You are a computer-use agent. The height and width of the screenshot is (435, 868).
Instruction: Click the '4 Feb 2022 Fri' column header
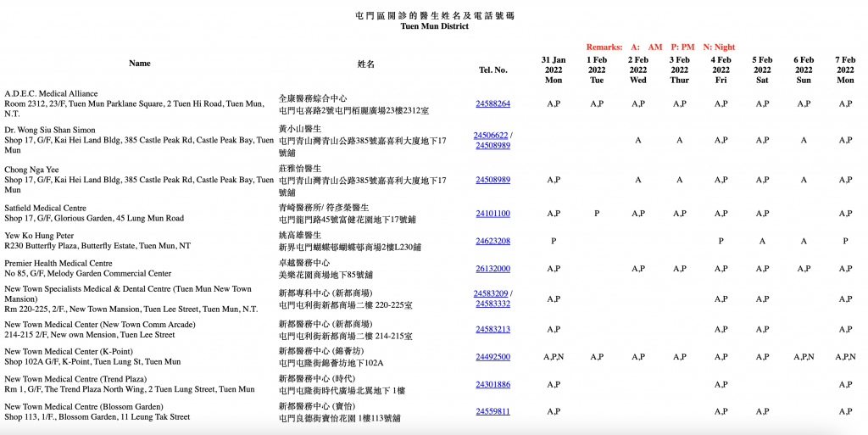[721, 70]
